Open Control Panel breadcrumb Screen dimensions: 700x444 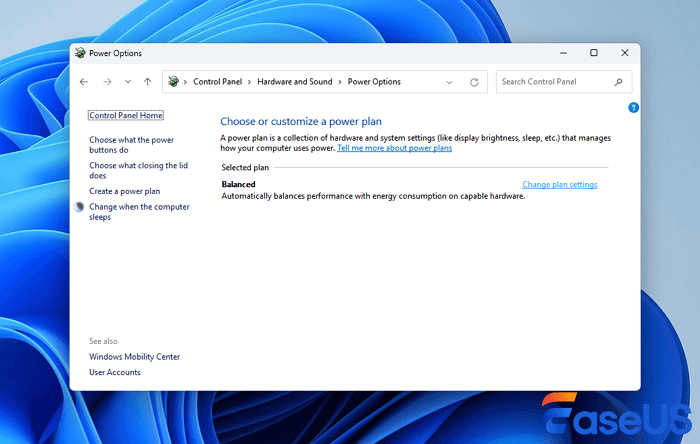(x=217, y=82)
